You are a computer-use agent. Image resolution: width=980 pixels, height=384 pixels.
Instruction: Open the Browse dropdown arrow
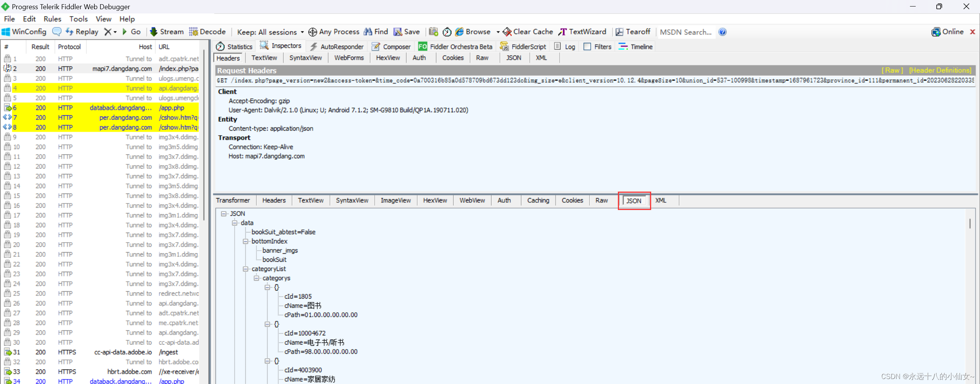point(498,32)
